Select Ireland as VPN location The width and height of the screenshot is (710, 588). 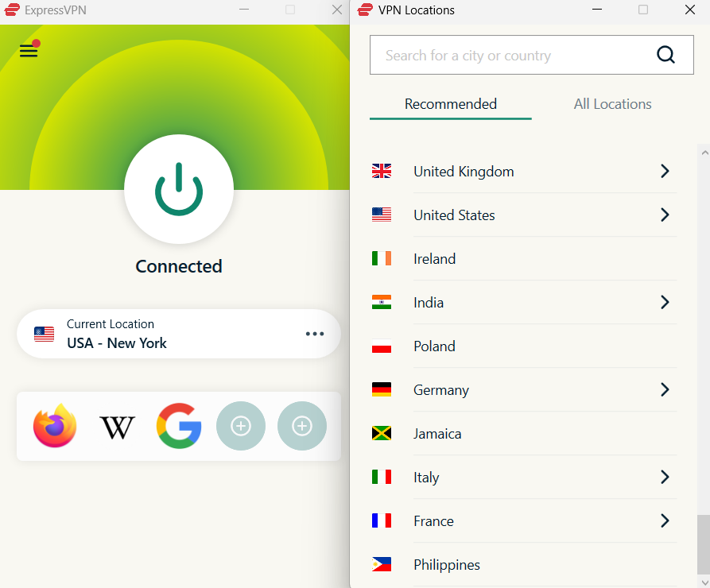tap(434, 258)
